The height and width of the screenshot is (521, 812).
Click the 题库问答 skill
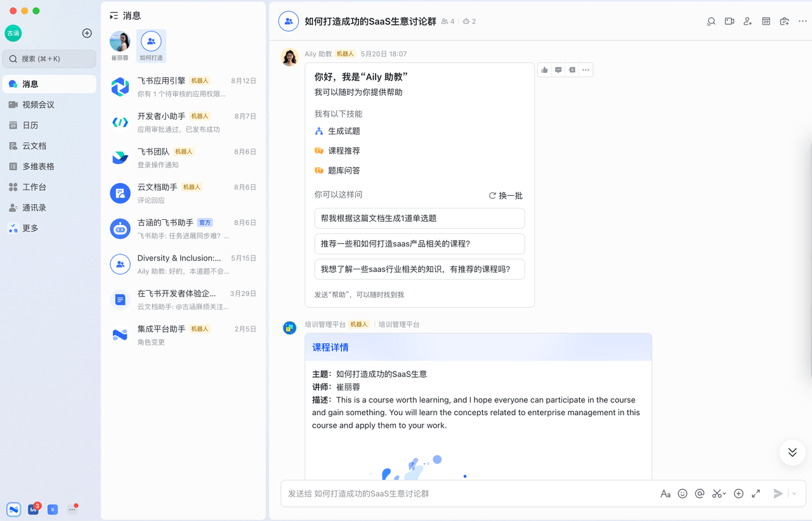[337, 170]
